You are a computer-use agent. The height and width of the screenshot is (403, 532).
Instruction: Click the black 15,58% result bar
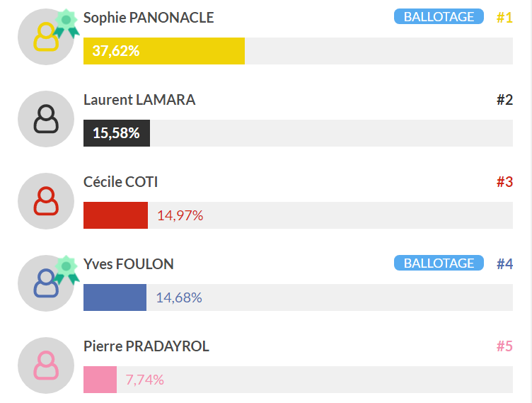[x=116, y=133]
